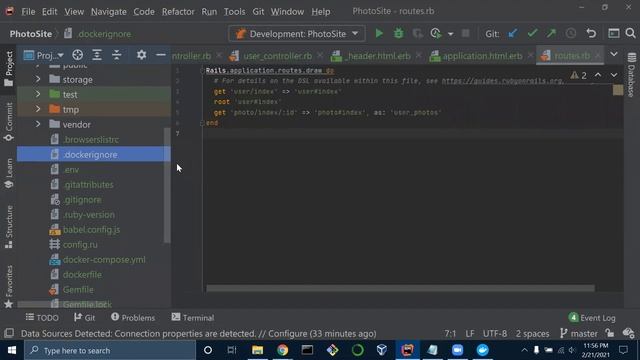Click the Windows Start button
Viewport: 640px width, 360px height.
tap(12, 350)
